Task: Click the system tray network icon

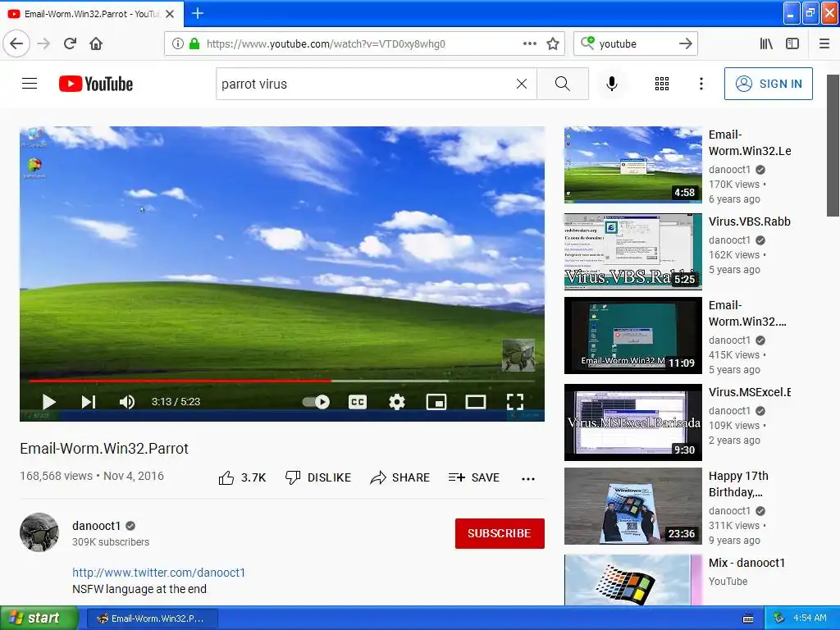Action: 779,619
